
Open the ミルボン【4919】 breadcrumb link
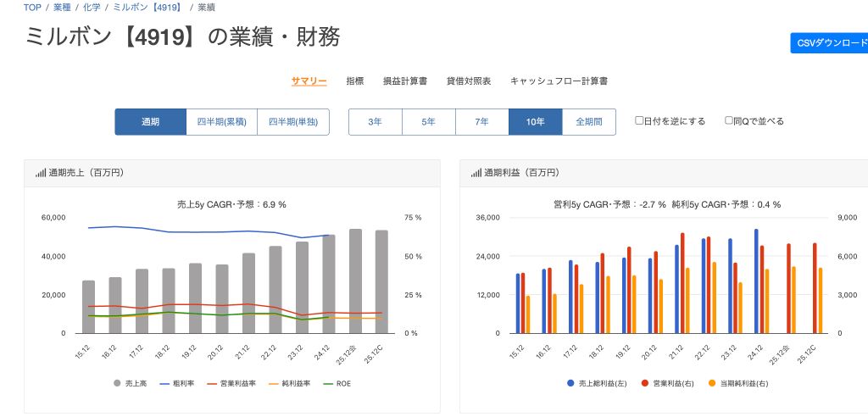(147, 8)
